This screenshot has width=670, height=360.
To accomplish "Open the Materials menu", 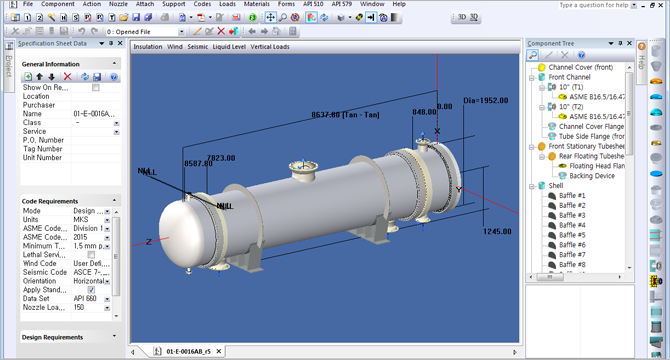I will pos(257,4).
